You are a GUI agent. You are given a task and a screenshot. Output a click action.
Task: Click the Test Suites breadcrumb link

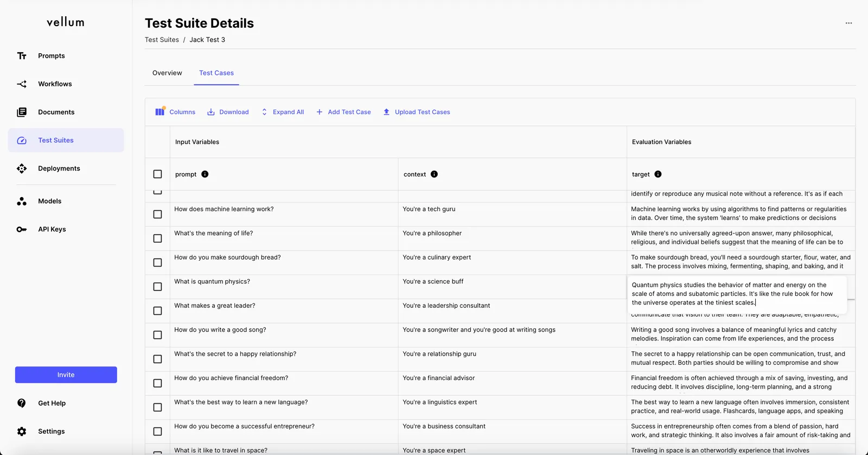(x=162, y=40)
